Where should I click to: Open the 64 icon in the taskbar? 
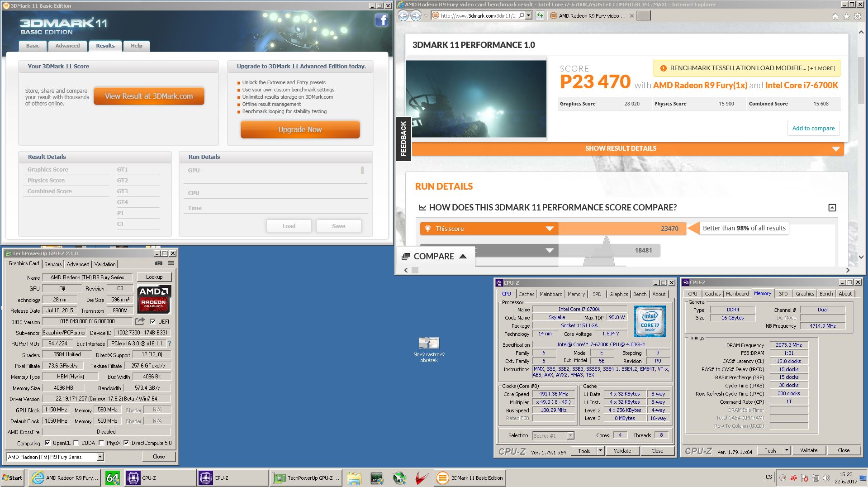click(112, 477)
